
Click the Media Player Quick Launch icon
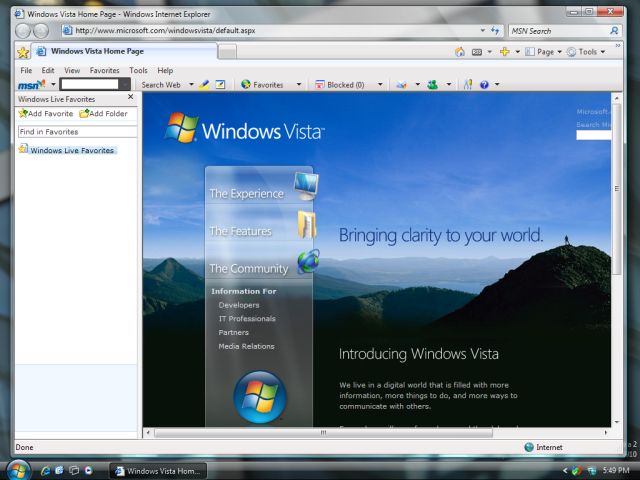88,471
